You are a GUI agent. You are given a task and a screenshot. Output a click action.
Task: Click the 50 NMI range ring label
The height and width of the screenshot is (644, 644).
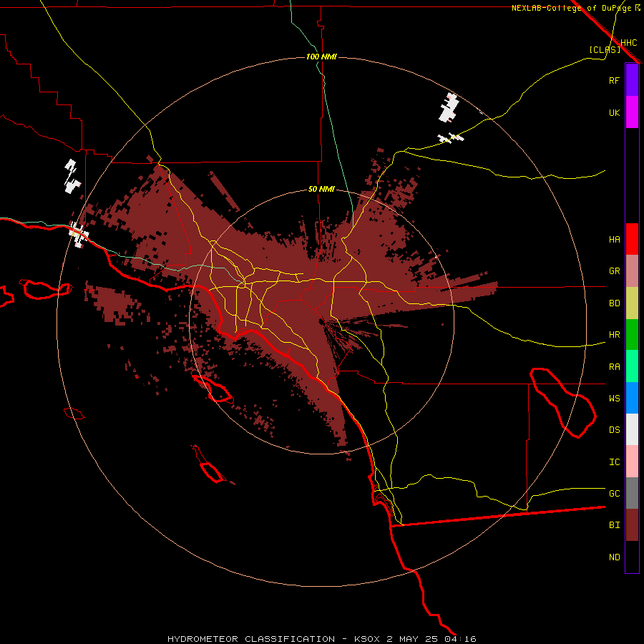(x=321, y=190)
